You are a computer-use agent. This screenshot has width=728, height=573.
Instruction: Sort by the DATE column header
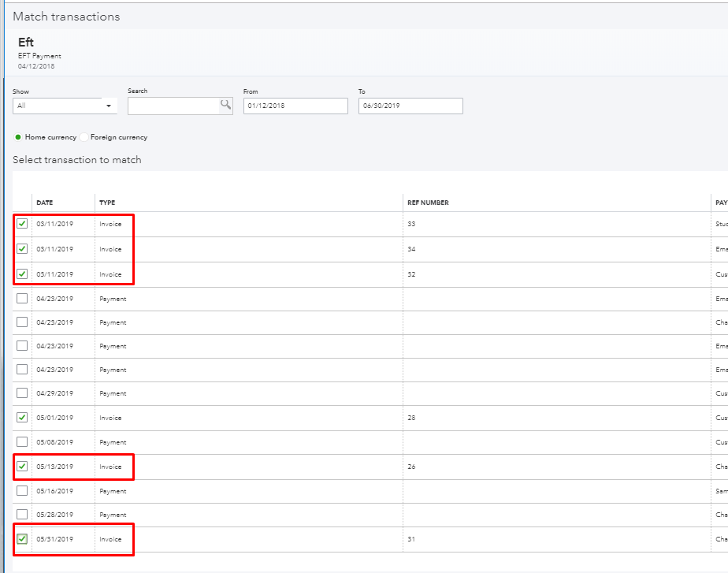point(45,203)
